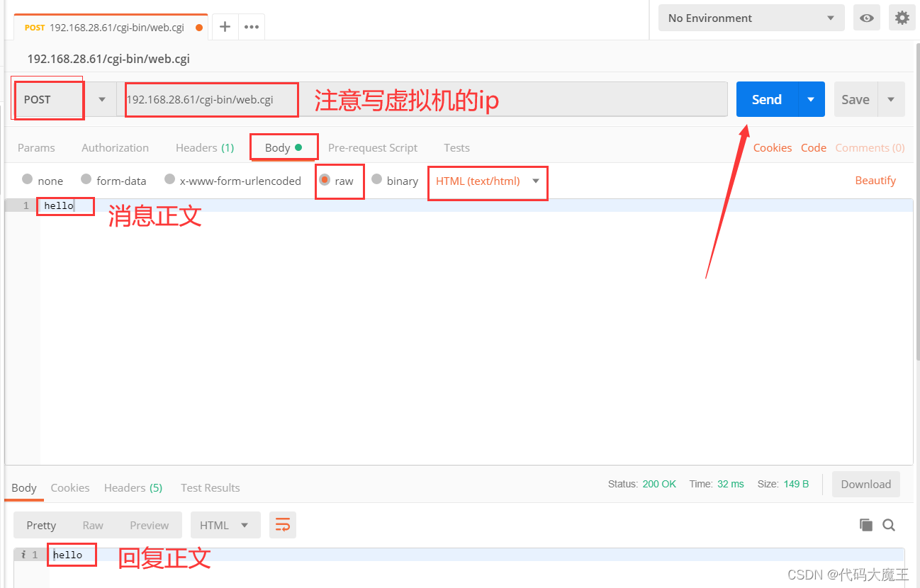Viewport: 920px width, 588px height.
Task: Open the Test Results tab
Action: [x=210, y=487]
